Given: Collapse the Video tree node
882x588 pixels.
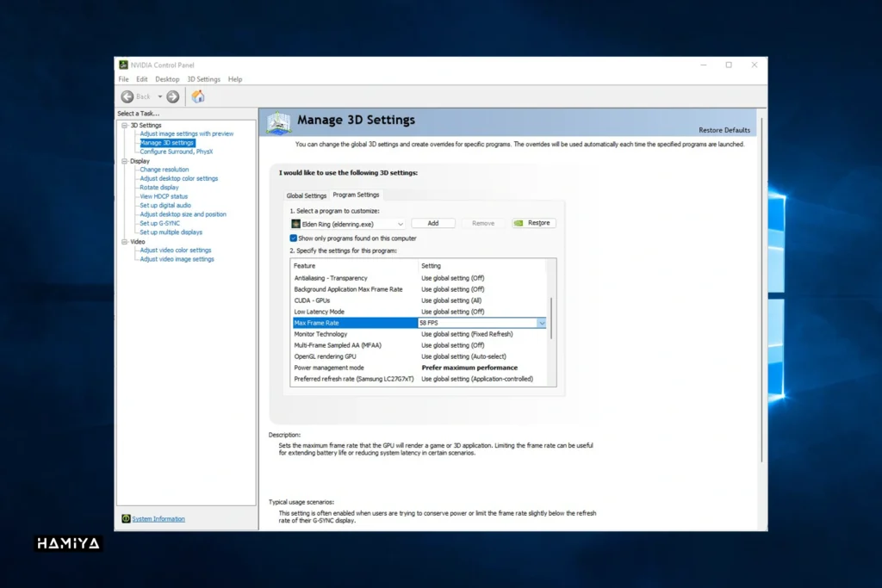Looking at the screenshot, I should [x=125, y=242].
